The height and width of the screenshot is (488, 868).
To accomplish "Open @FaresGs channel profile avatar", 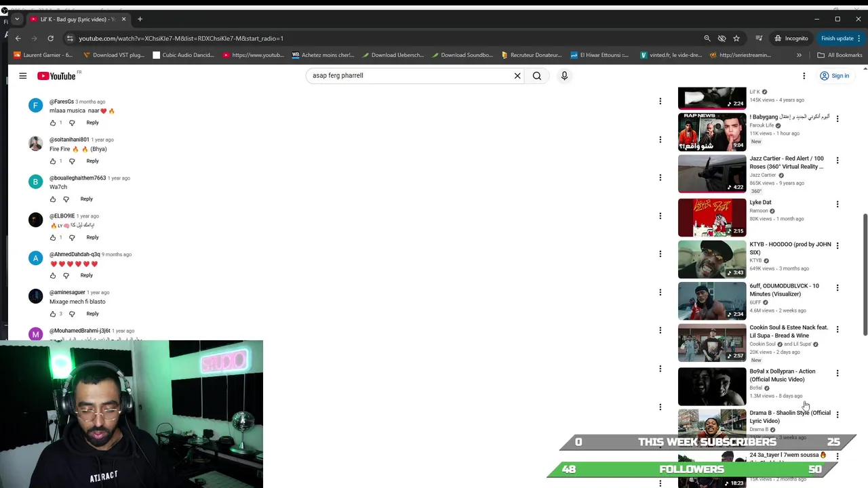I will click(x=35, y=105).
